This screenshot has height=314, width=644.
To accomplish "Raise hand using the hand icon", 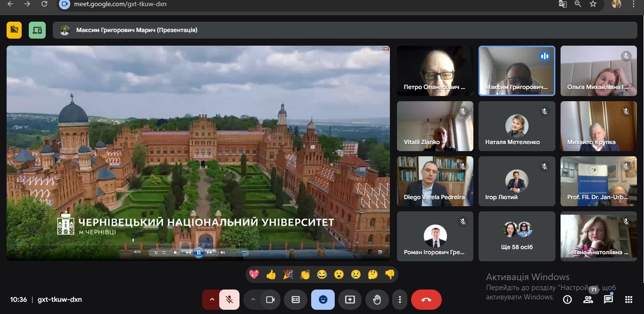I will [x=377, y=299].
